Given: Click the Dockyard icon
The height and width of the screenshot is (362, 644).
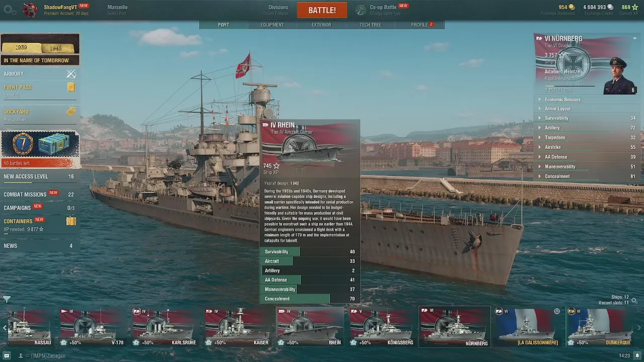Looking at the screenshot, I should (x=71, y=112).
